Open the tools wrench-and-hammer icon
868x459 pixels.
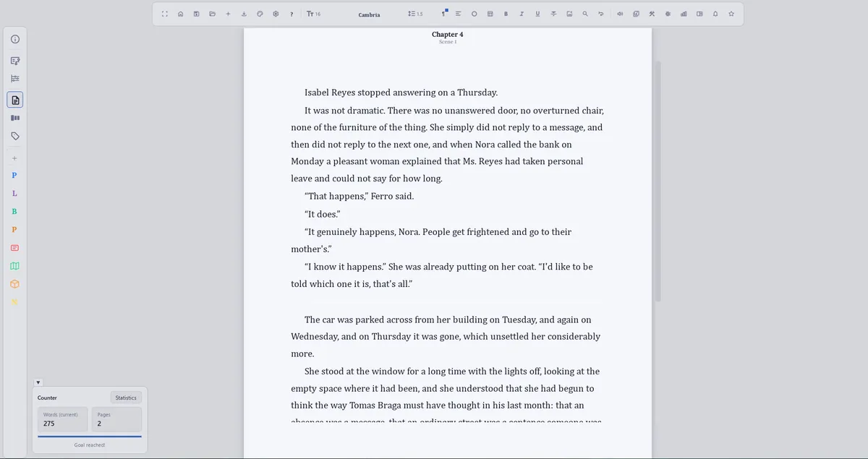click(x=652, y=14)
